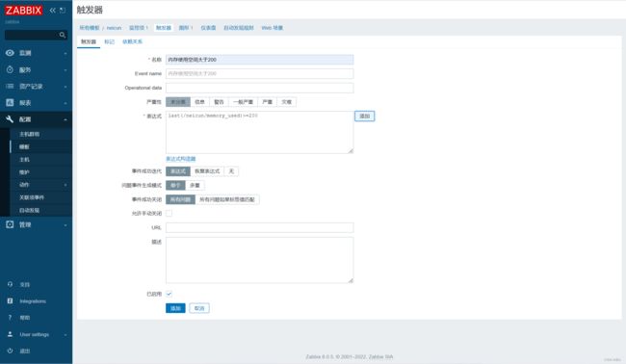Click the magnifier search icon in sidebar
The width and height of the screenshot is (626, 364).
point(63,35)
